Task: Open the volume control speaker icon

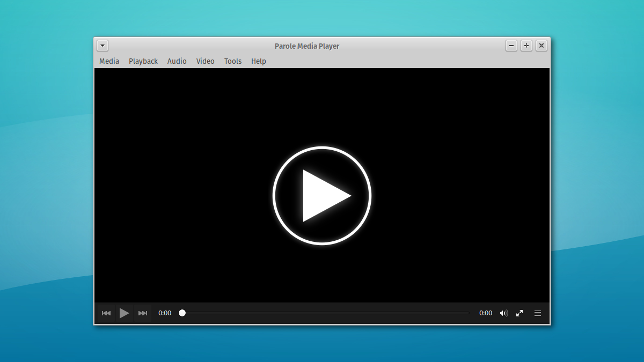Action: click(x=503, y=313)
